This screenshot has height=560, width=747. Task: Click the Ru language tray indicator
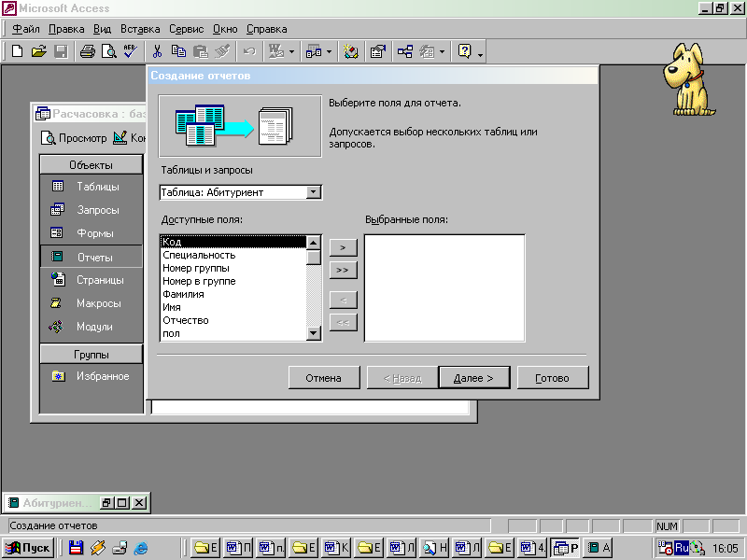(682, 548)
